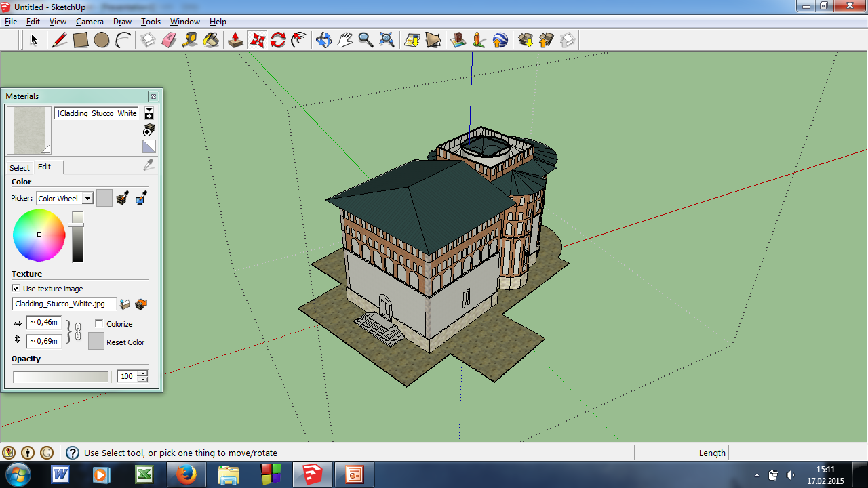Increase the opacity value with the stepper
Image resolution: width=868 pixels, height=488 pixels.
click(142, 373)
